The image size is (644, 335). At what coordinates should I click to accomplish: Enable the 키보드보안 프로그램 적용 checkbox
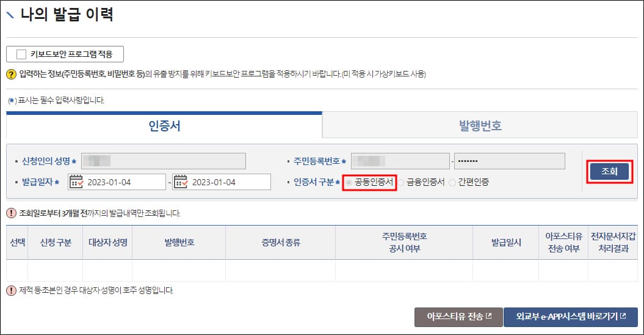pyautogui.click(x=21, y=54)
